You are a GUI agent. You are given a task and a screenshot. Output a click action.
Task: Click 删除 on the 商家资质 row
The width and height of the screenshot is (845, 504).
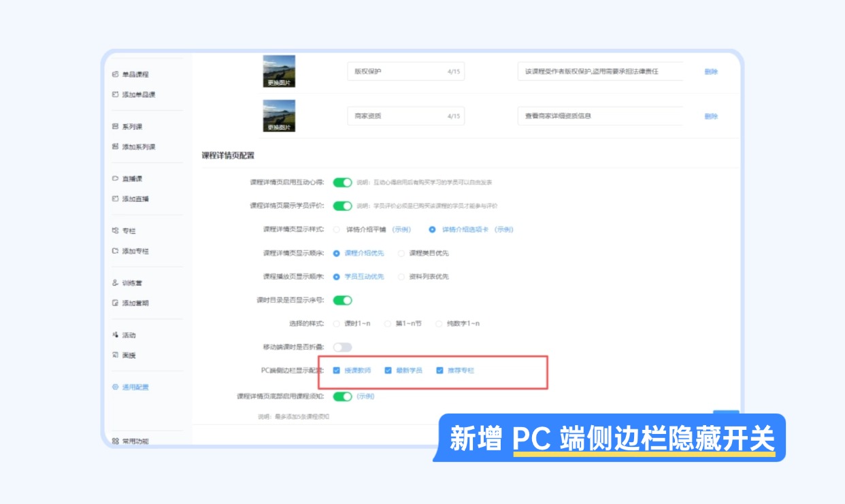(711, 116)
